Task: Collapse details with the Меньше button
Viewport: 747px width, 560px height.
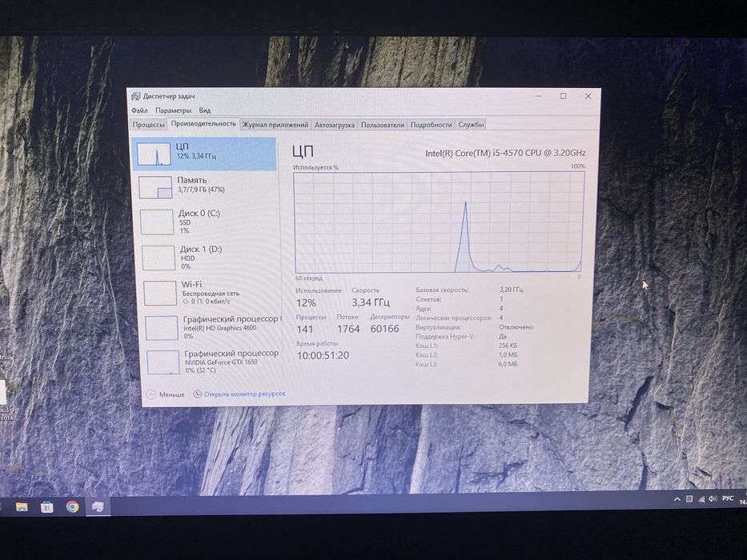Action: (x=165, y=394)
